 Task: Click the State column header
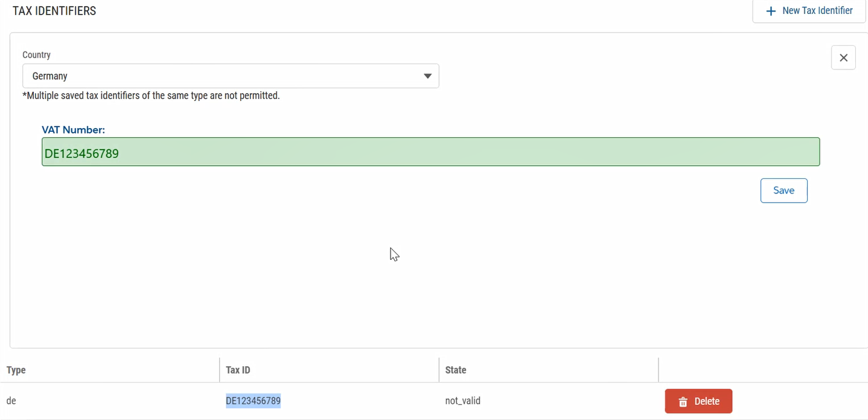456,370
